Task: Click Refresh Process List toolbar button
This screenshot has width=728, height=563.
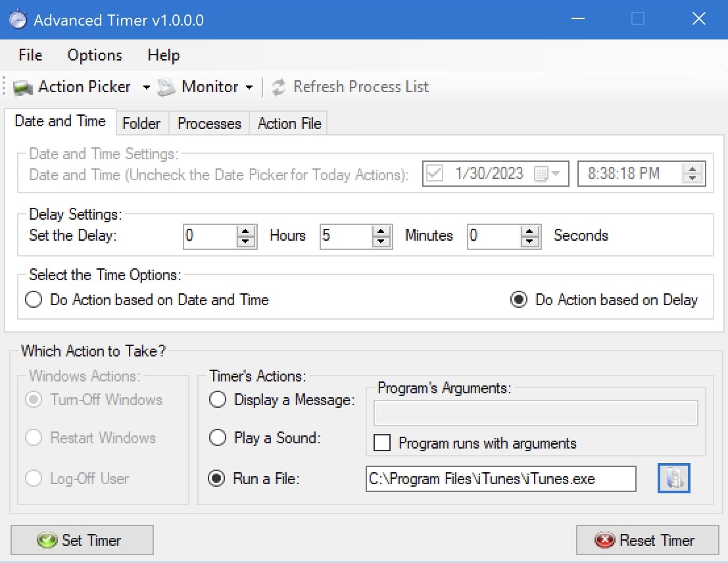Action: click(351, 87)
